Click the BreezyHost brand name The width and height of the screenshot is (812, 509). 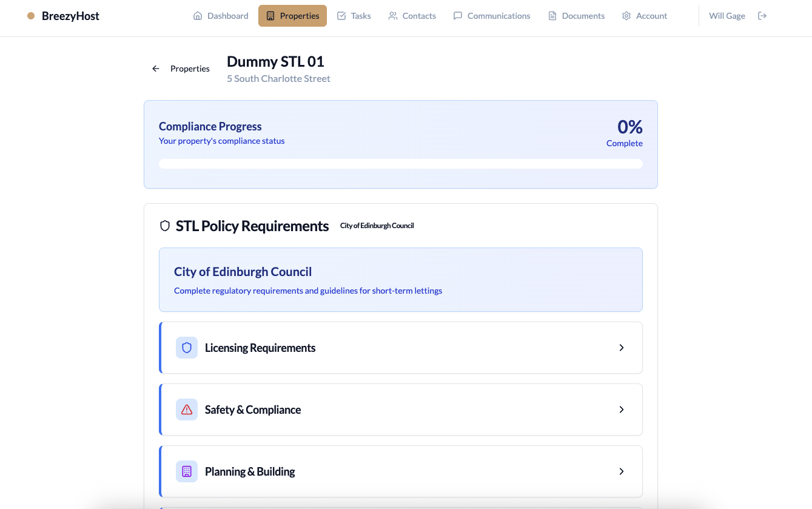70,16
